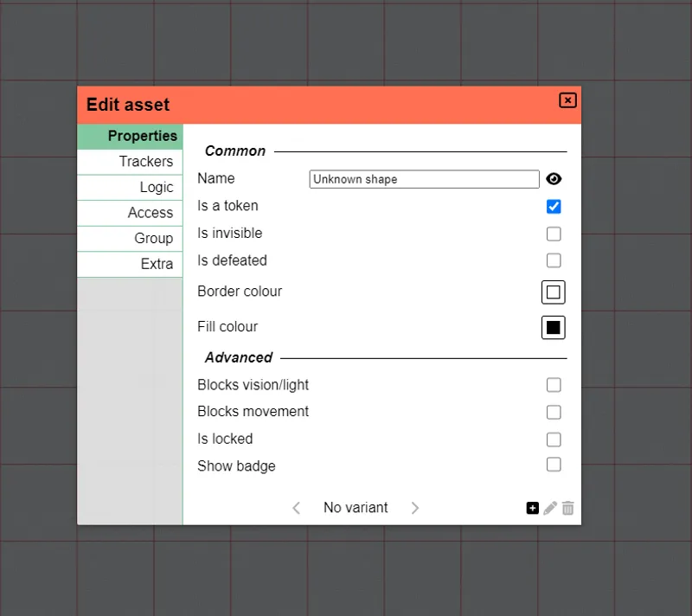
Task: Enable the 'Is invisible' checkbox
Action: (554, 234)
